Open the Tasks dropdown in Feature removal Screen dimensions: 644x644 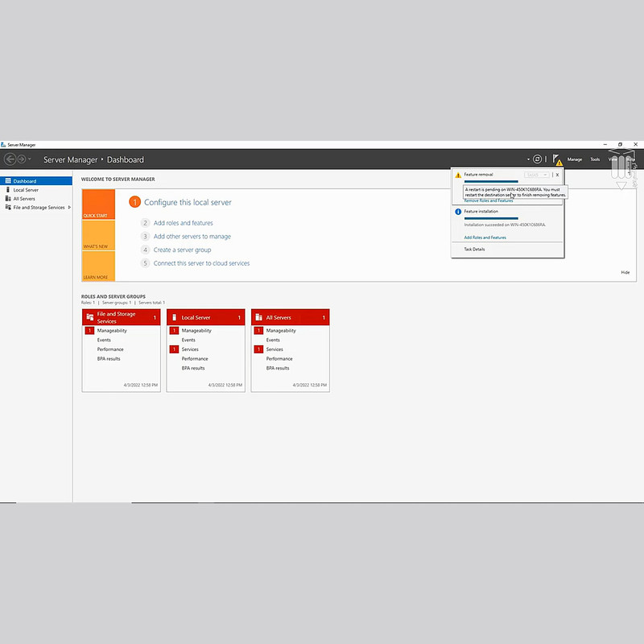pos(536,175)
